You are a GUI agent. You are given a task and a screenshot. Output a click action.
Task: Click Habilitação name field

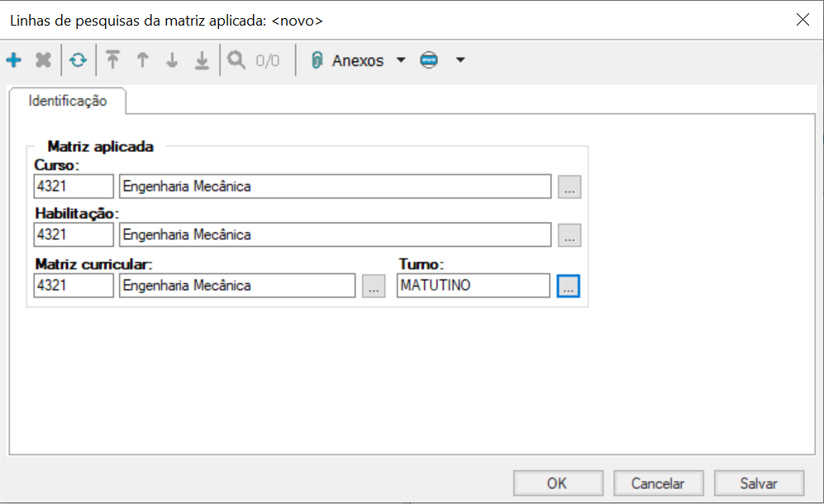tap(336, 235)
